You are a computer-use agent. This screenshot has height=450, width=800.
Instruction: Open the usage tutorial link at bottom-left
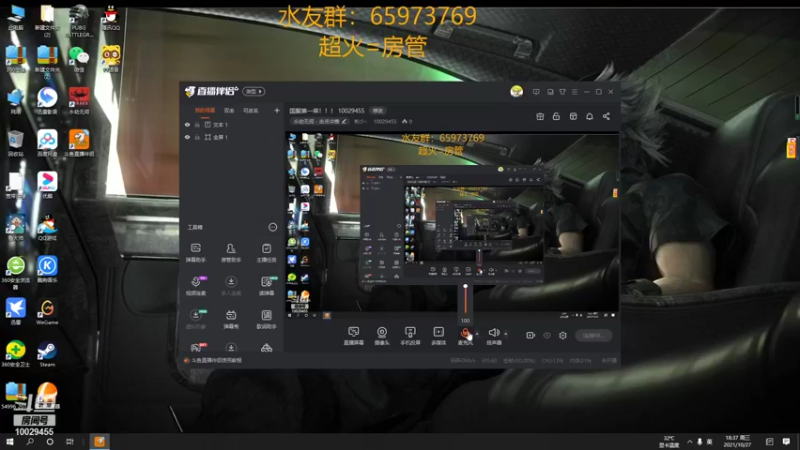[216, 360]
